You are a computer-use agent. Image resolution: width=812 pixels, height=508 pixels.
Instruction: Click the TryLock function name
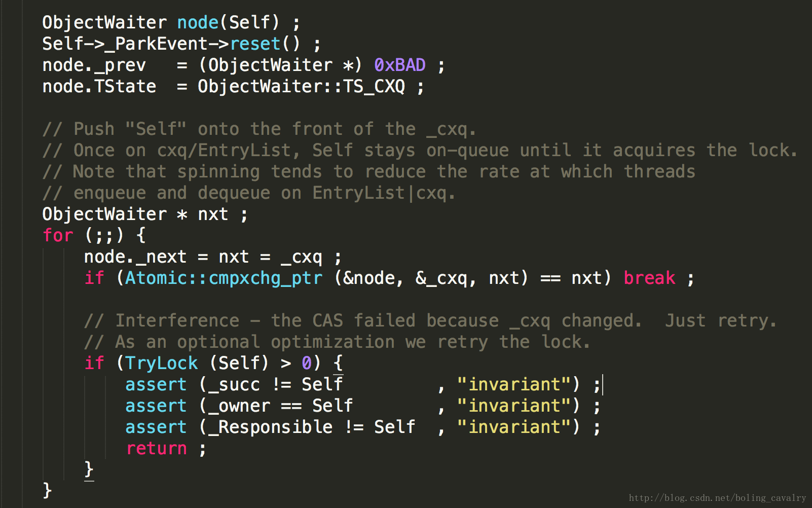[x=161, y=363]
